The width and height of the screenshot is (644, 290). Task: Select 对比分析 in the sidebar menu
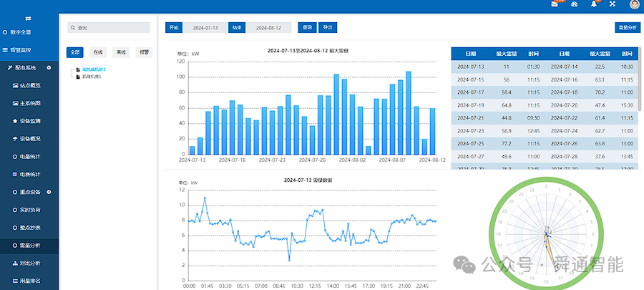point(29,263)
